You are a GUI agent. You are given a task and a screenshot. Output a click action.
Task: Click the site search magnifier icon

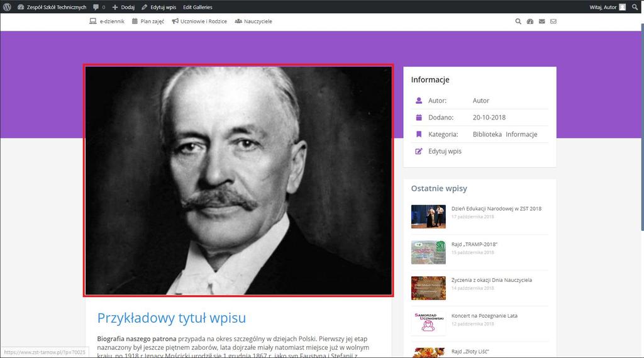coord(518,21)
